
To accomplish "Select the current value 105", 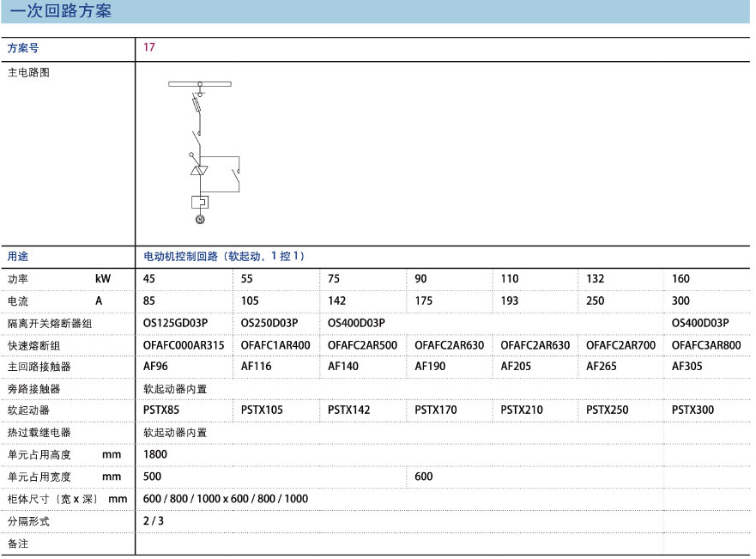I will (x=250, y=301).
